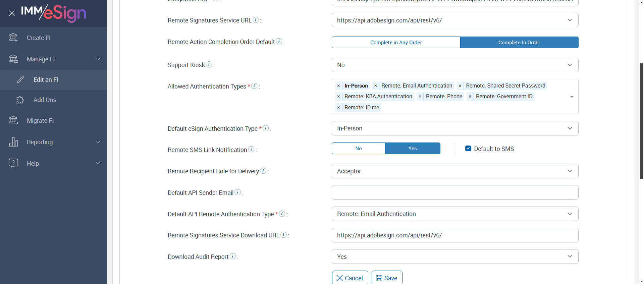The width and height of the screenshot is (644, 284).
Task: Open the Edit an FI menu item
Action: (46, 80)
